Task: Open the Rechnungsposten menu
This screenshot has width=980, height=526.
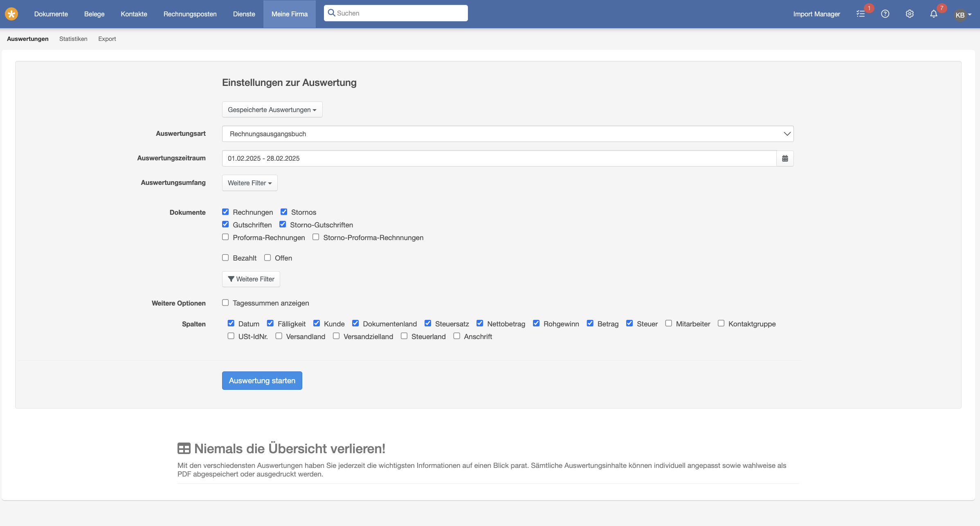Action: (190, 14)
